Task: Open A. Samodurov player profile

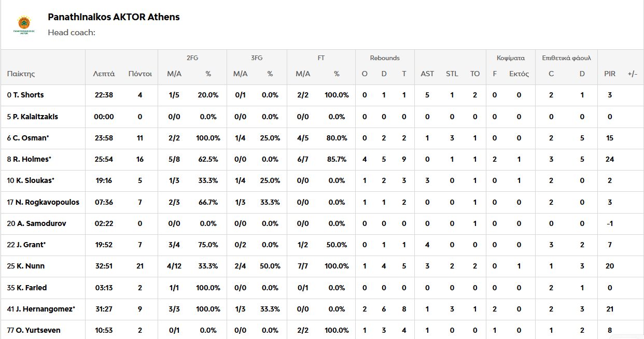Action: [x=36, y=223]
